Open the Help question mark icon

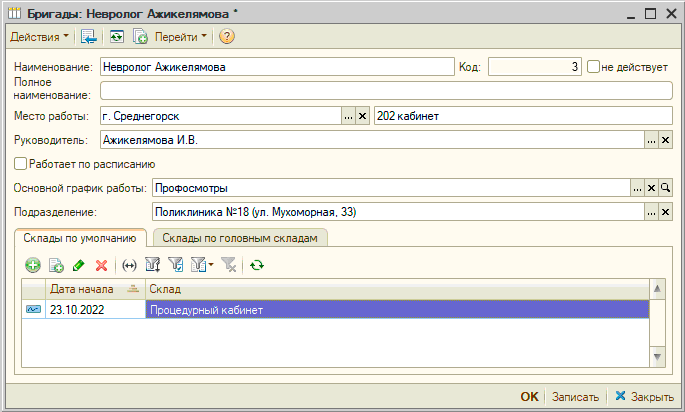pyautogui.click(x=227, y=37)
